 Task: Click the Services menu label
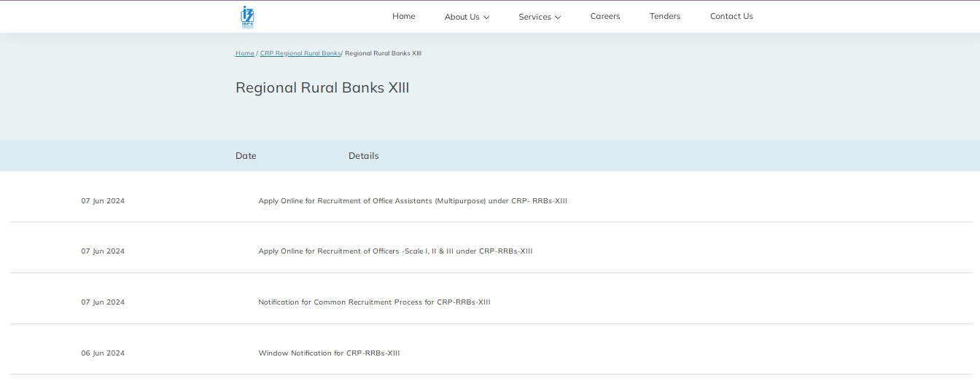(534, 17)
